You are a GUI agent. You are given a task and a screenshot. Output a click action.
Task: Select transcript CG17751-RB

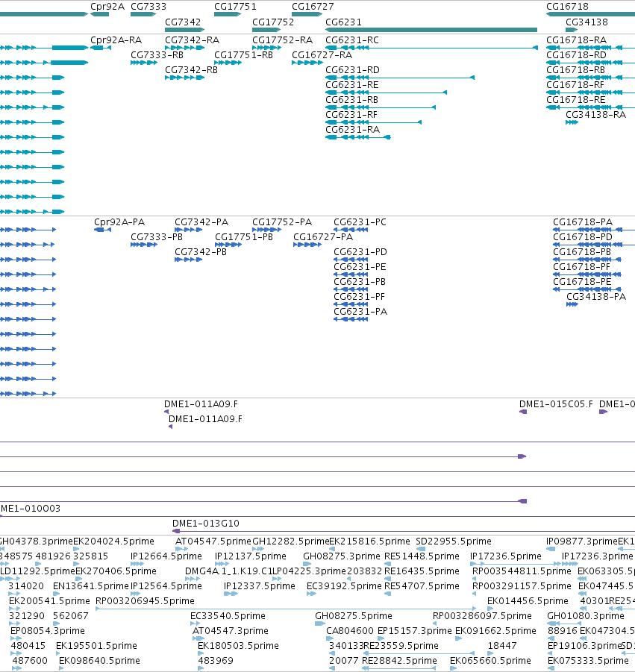(x=243, y=55)
